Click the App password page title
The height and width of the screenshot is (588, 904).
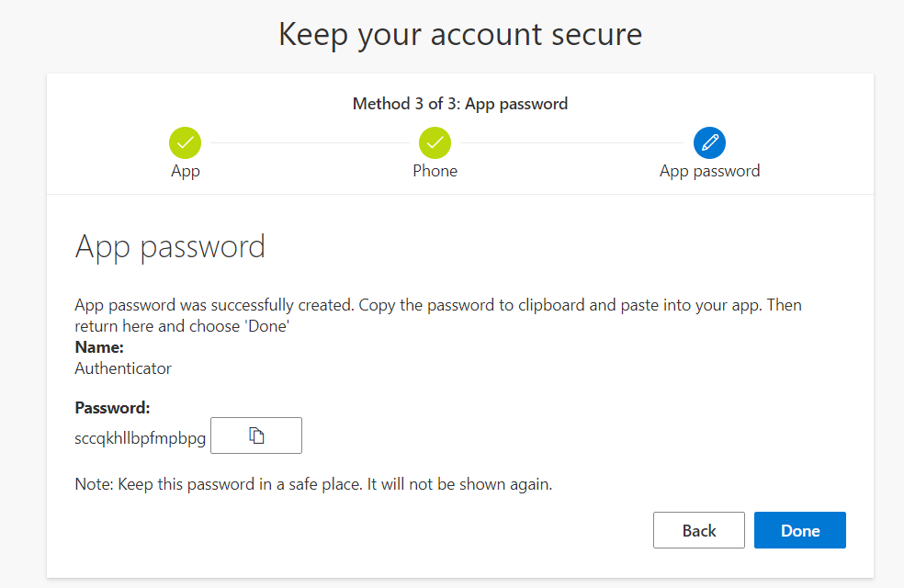171,246
